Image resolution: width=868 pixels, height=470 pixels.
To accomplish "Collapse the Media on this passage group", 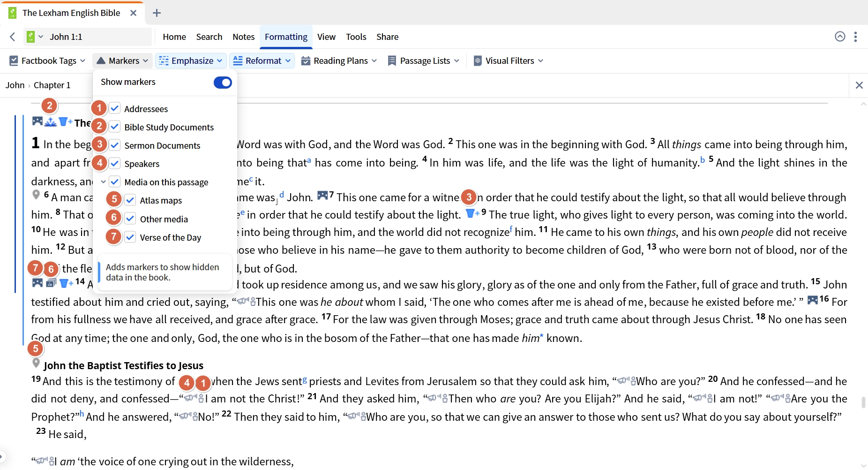I will click(103, 182).
